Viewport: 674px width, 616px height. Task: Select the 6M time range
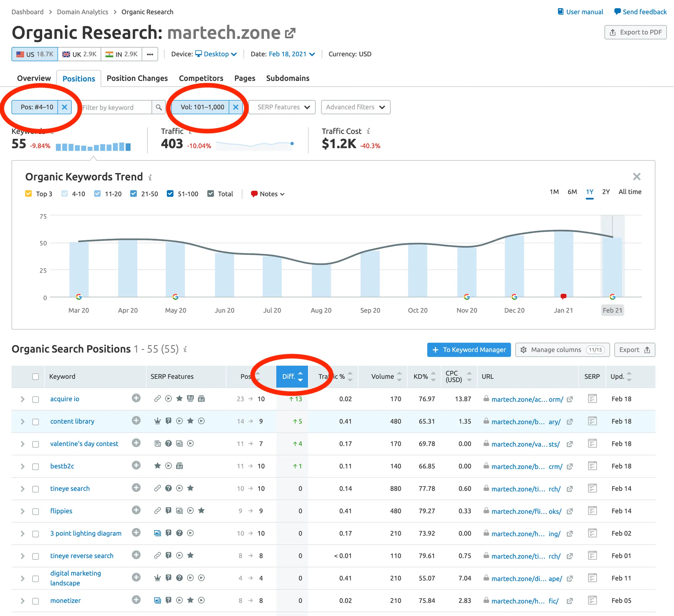[572, 192]
